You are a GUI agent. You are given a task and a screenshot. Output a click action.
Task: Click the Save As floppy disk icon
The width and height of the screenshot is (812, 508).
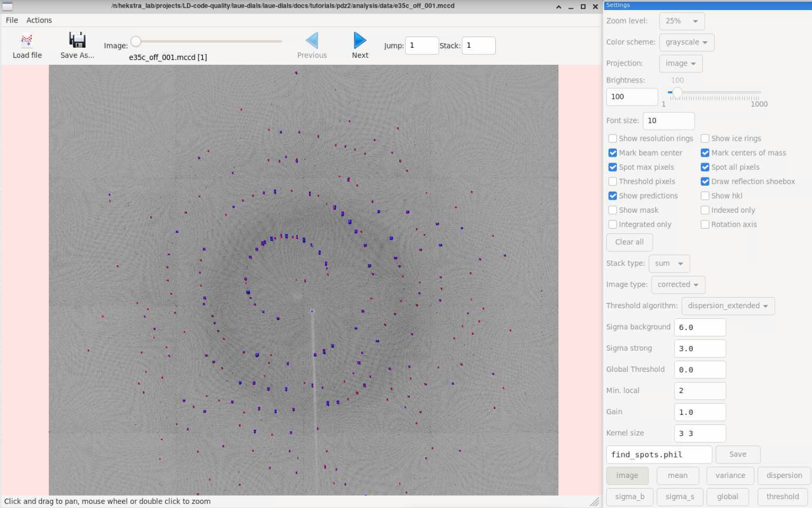point(77,40)
